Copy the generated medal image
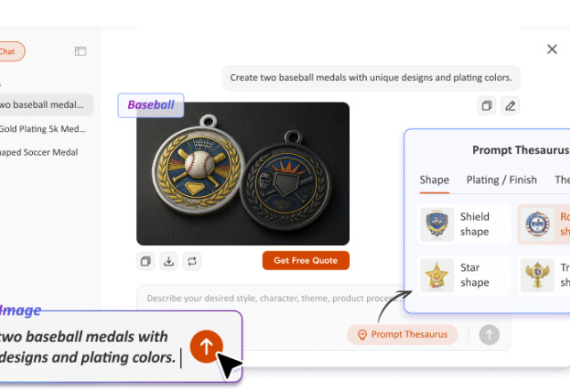The width and height of the screenshot is (570, 392). tap(146, 261)
